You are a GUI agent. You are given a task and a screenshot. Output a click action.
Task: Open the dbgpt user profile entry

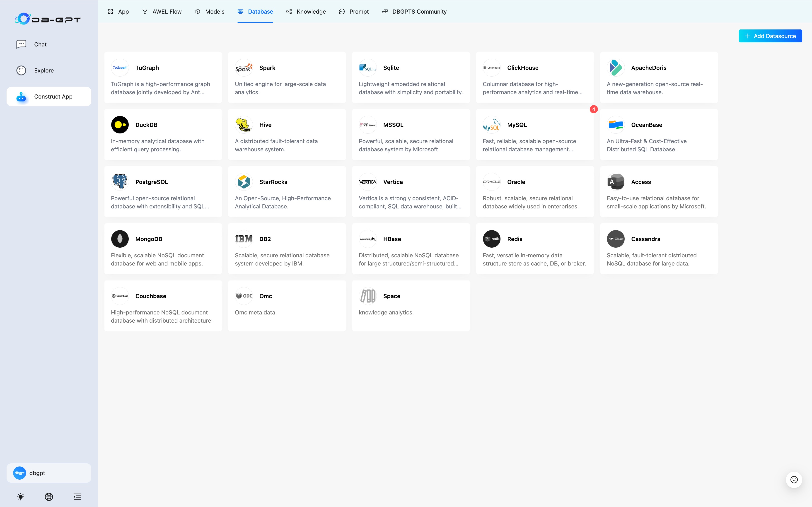pos(49,473)
